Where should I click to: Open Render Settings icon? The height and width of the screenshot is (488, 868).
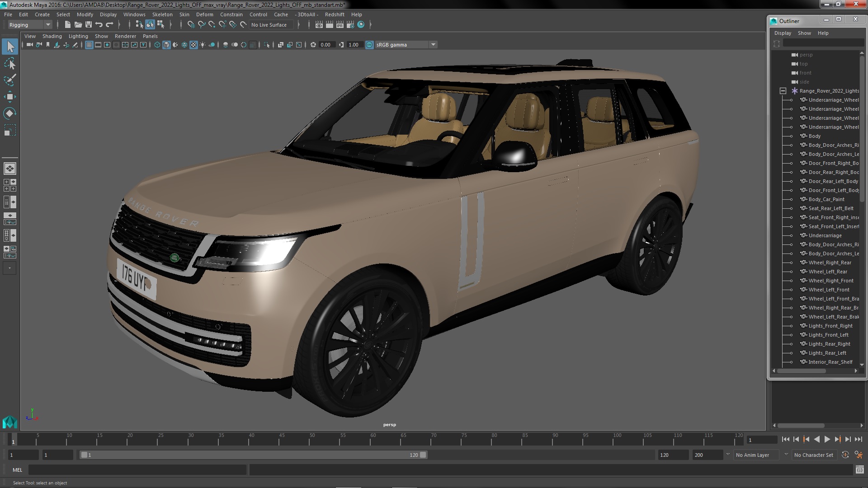pyautogui.click(x=350, y=25)
